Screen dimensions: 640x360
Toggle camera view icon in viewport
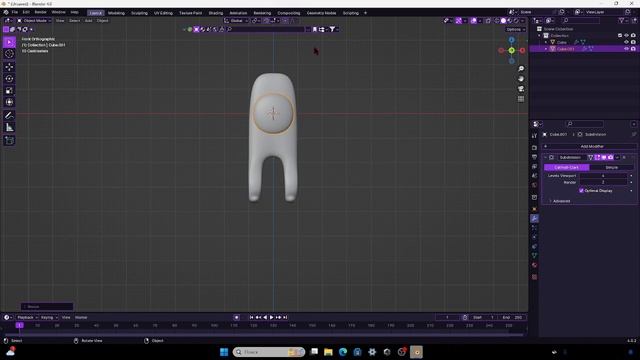pos(521,89)
